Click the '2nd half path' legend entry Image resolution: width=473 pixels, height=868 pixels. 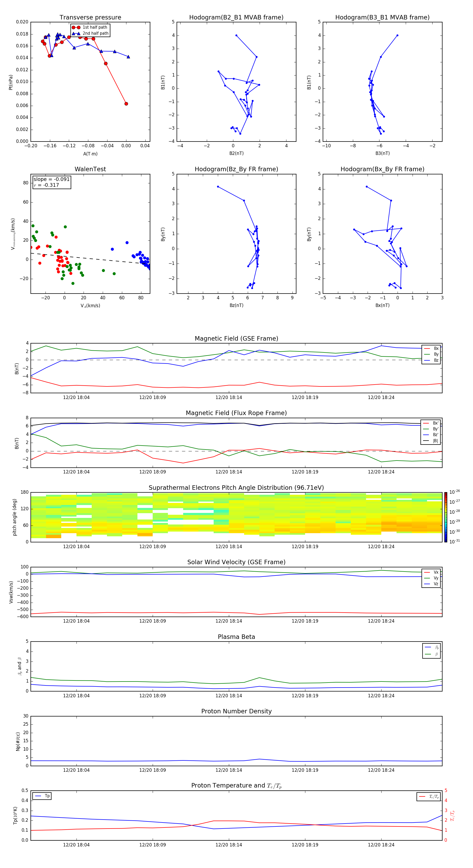click(x=90, y=33)
